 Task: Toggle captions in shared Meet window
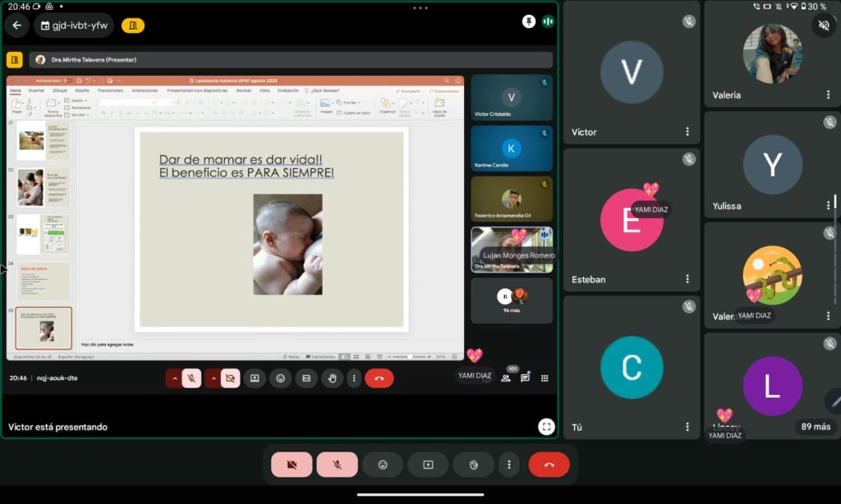pos(306,378)
